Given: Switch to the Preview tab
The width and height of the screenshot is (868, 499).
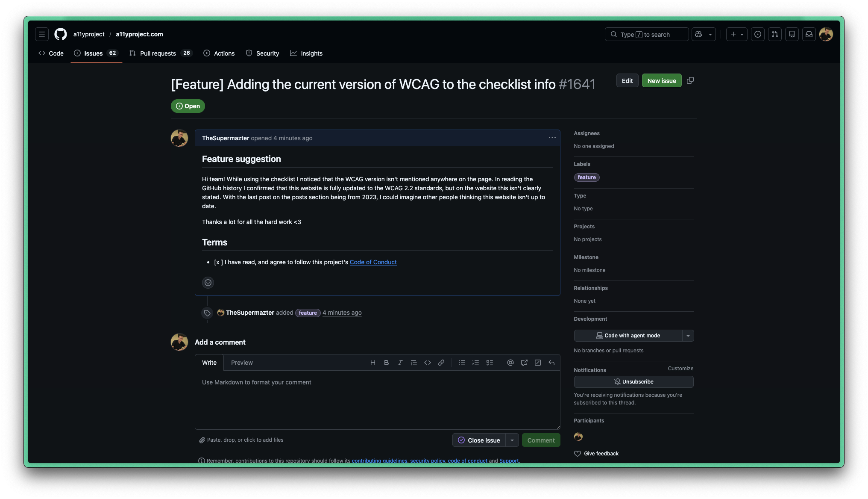Looking at the screenshot, I should [242, 363].
